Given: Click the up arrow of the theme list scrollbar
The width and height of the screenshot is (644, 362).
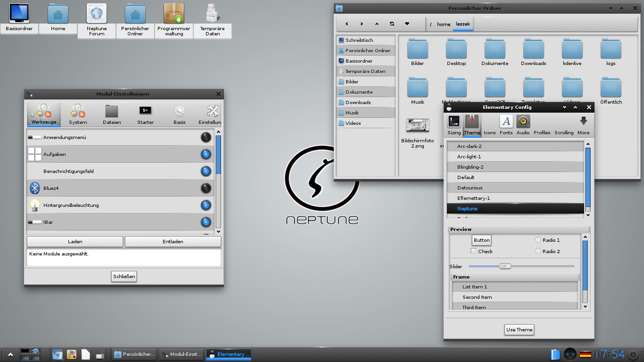Looking at the screenshot, I should point(588,144).
